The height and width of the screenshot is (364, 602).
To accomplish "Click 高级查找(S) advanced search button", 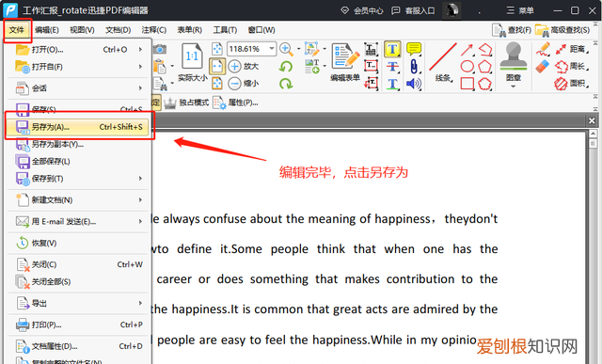I will pos(562,30).
